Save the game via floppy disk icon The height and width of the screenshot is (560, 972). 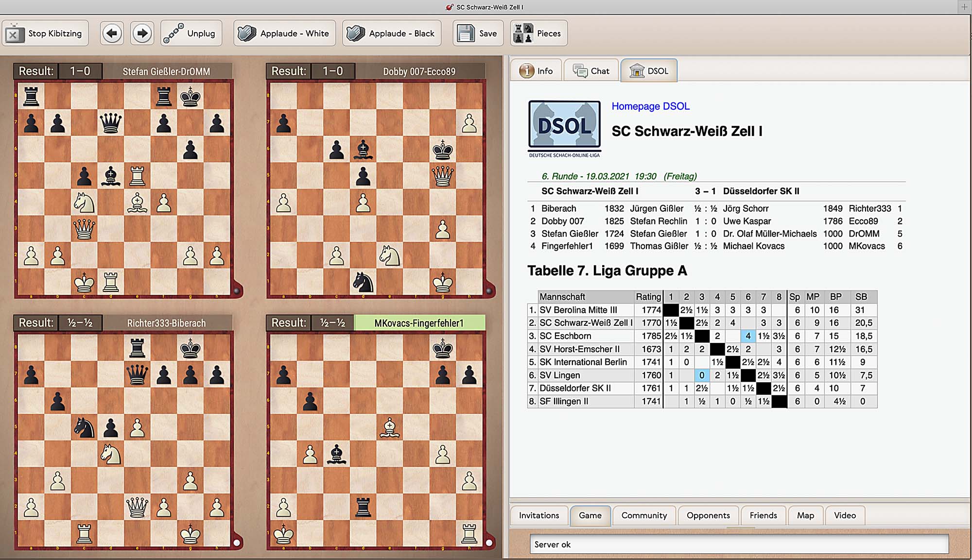(x=478, y=34)
